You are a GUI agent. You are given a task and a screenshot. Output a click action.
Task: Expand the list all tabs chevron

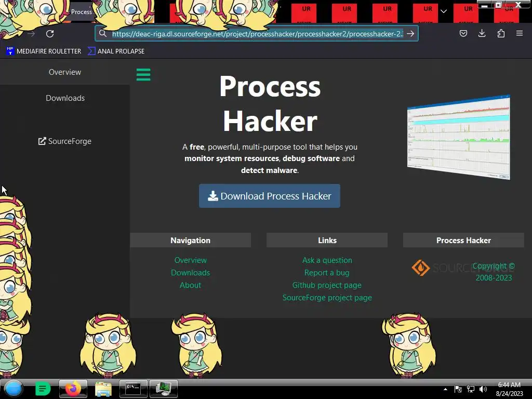click(x=444, y=11)
